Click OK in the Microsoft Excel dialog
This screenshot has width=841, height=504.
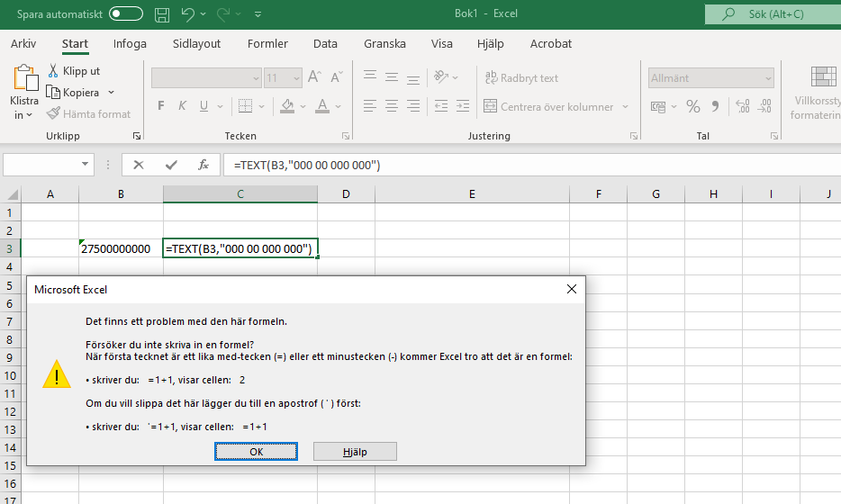(257, 452)
